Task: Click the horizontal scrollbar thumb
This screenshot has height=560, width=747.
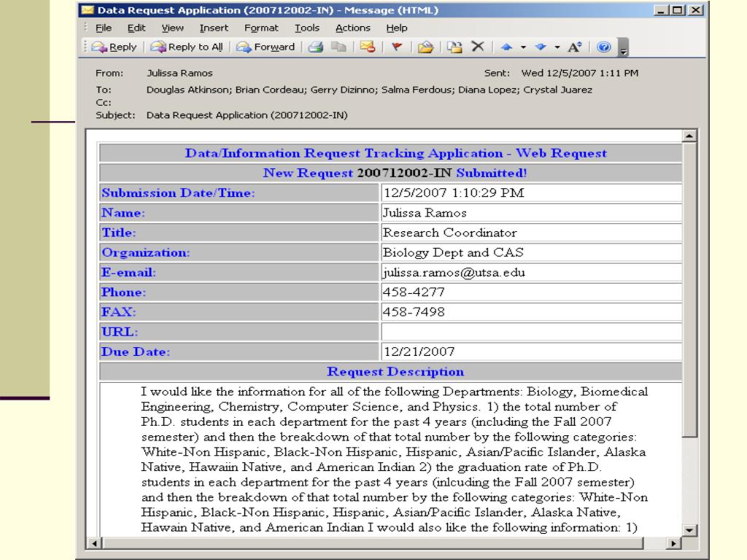Action: point(373,543)
